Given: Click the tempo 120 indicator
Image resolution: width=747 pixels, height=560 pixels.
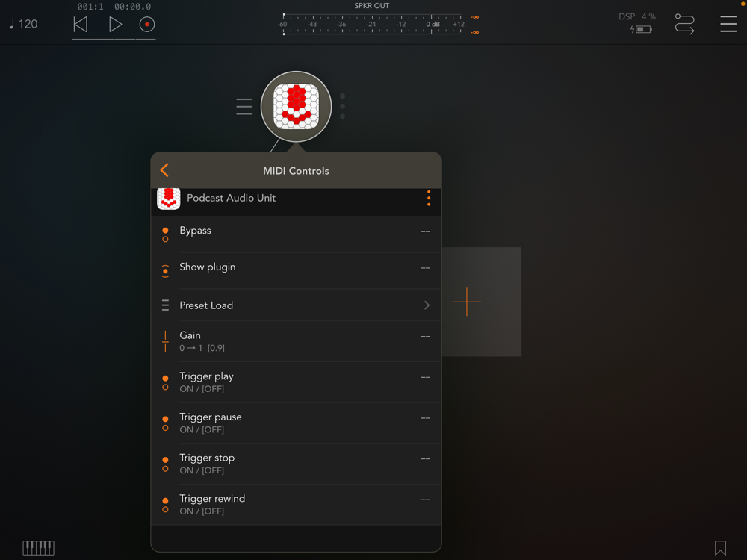Looking at the screenshot, I should coord(23,24).
